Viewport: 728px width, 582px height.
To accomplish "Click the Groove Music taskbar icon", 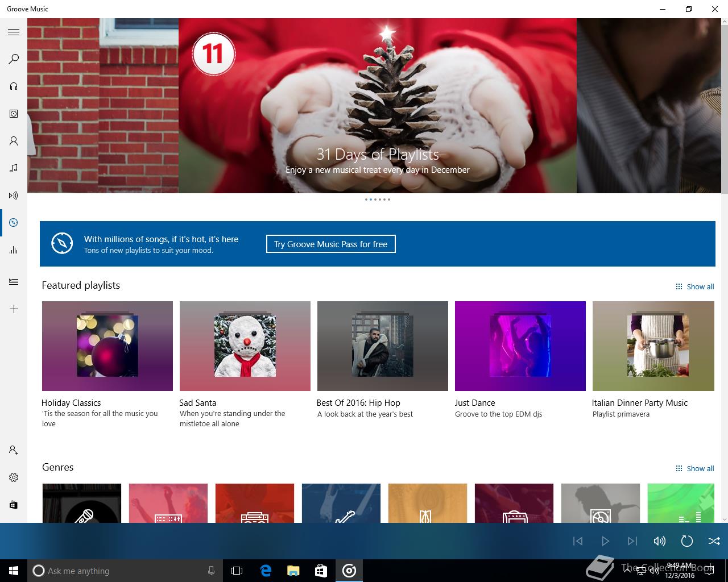I will 349,571.
